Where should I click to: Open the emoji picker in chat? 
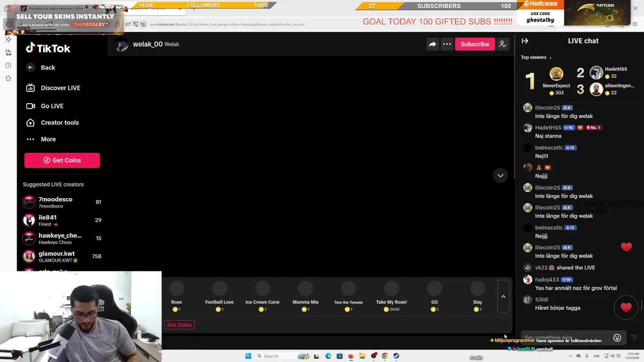617,338
